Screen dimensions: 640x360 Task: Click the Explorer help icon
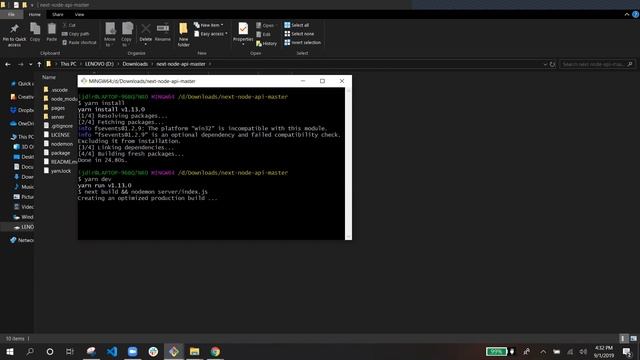pyautogui.click(x=635, y=14)
